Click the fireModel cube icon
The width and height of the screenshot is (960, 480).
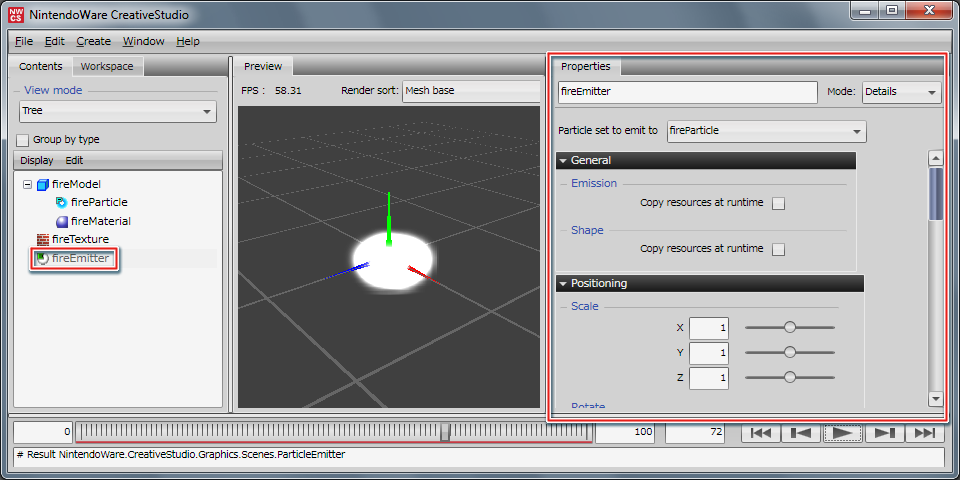pyautogui.click(x=43, y=184)
